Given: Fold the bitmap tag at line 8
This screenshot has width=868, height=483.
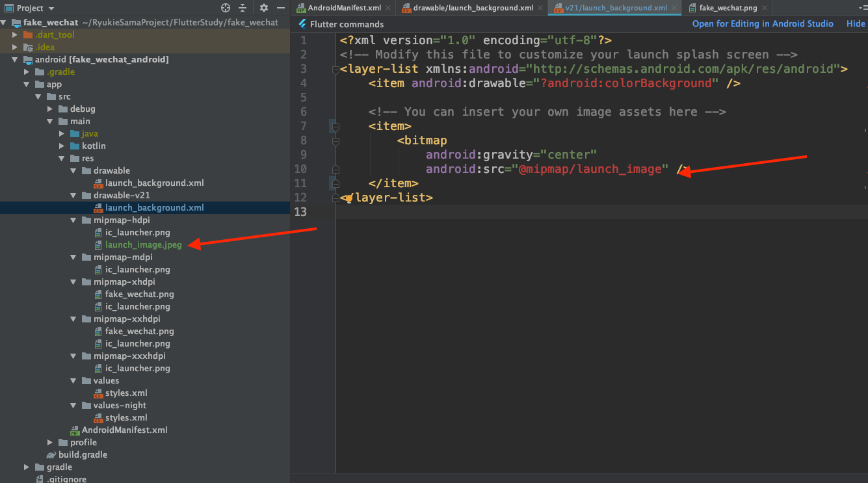Looking at the screenshot, I should coord(335,141).
